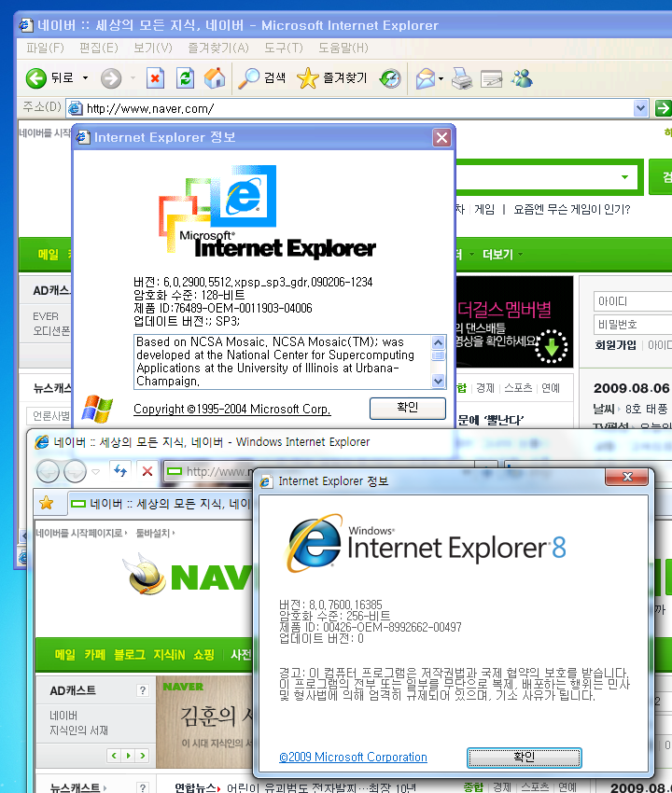
Task: Click 지식iN in IE8 Naver green menu
Action: click(169, 654)
